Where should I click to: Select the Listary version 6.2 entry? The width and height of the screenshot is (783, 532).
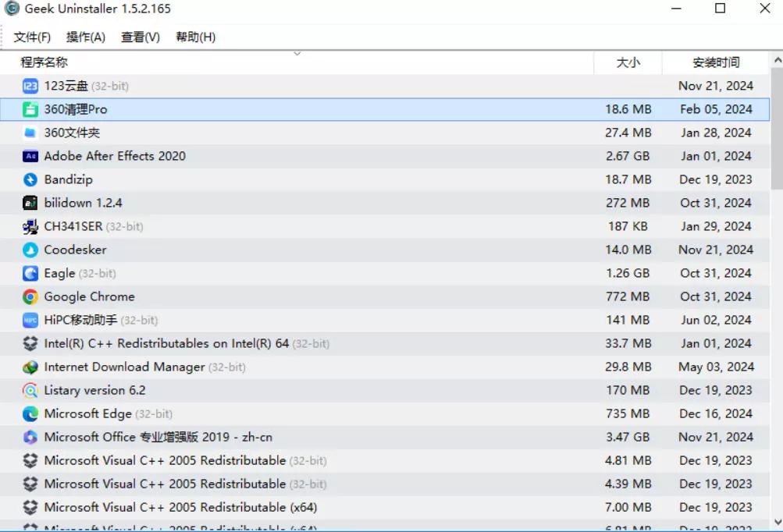pos(95,390)
